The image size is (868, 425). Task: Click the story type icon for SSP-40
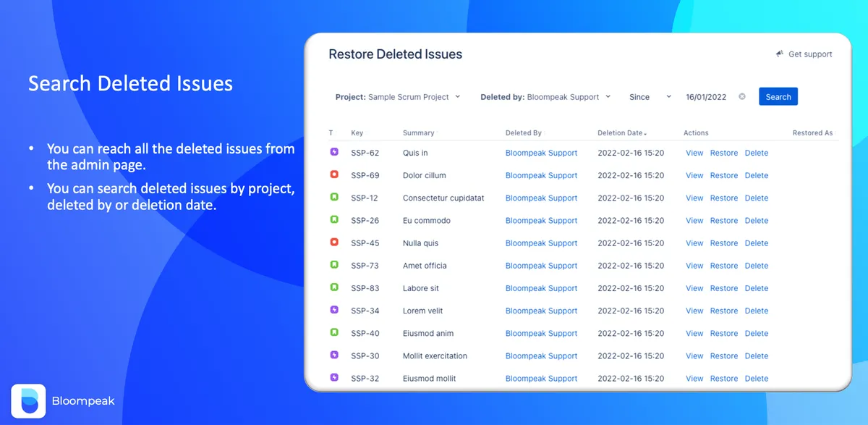334,332
